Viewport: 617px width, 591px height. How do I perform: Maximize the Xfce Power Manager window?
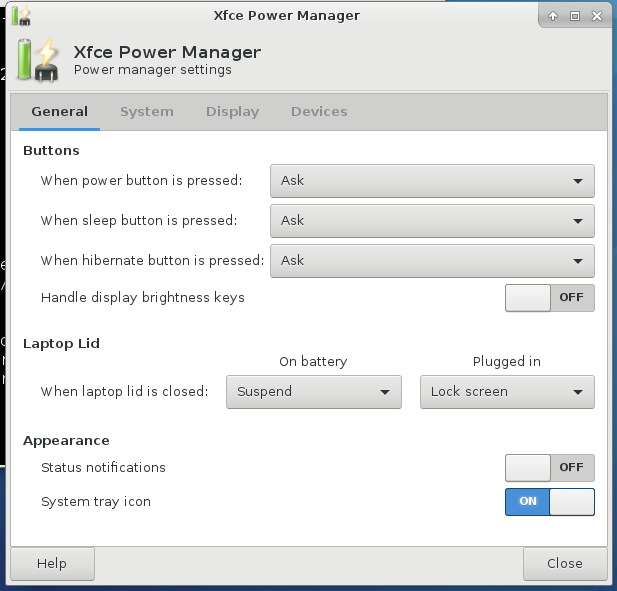pyautogui.click(x=575, y=16)
